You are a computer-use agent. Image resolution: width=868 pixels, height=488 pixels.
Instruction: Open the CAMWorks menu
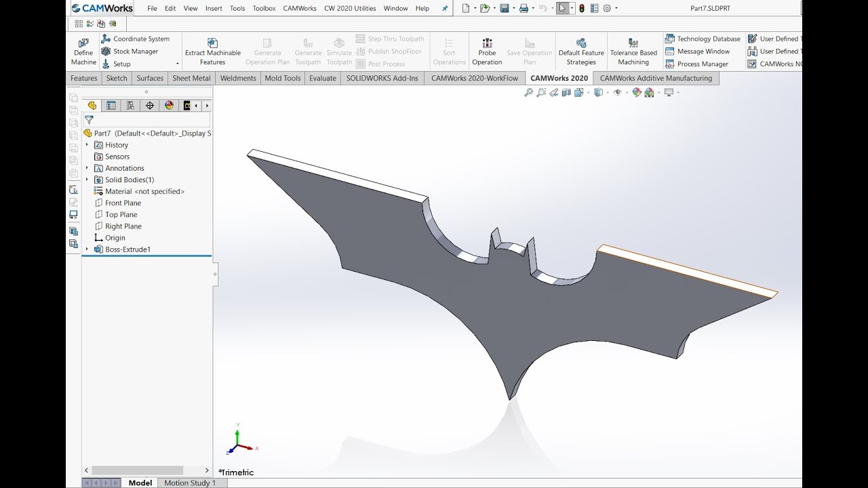pyautogui.click(x=300, y=8)
